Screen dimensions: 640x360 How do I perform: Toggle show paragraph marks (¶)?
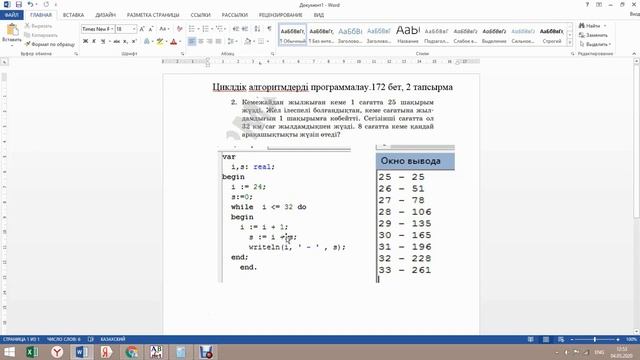click(269, 29)
